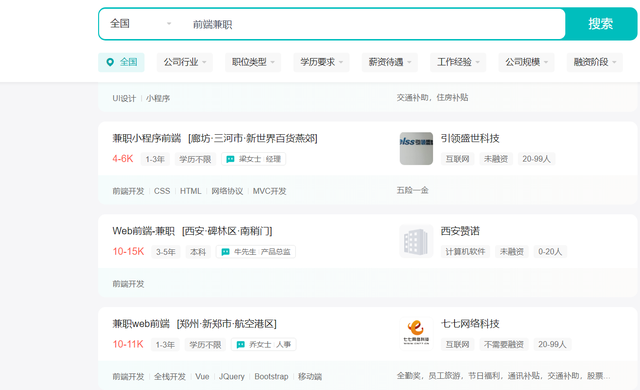Click the chat icon next to 梁女士 经理

(230, 159)
